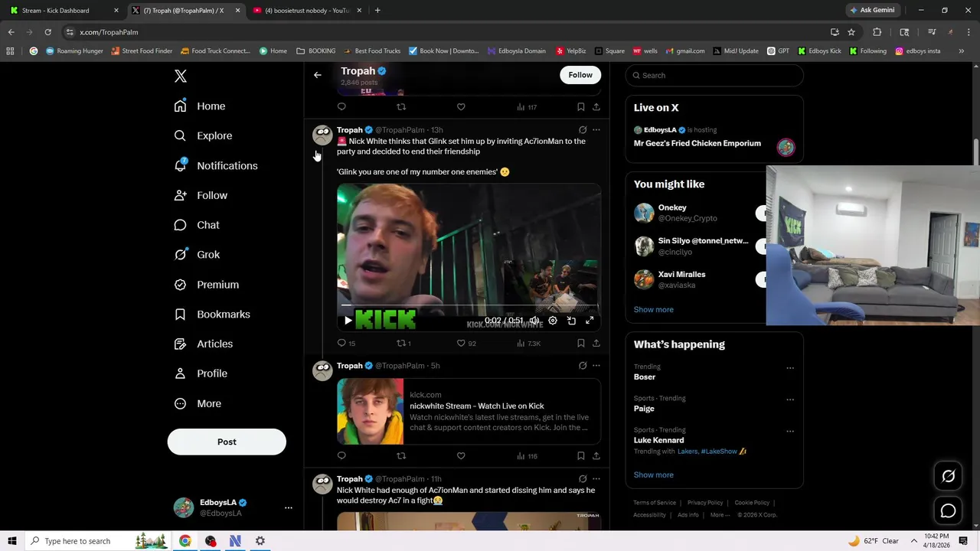
Task: Open Bookmarks in X sidebar
Action: pyautogui.click(x=212, y=314)
